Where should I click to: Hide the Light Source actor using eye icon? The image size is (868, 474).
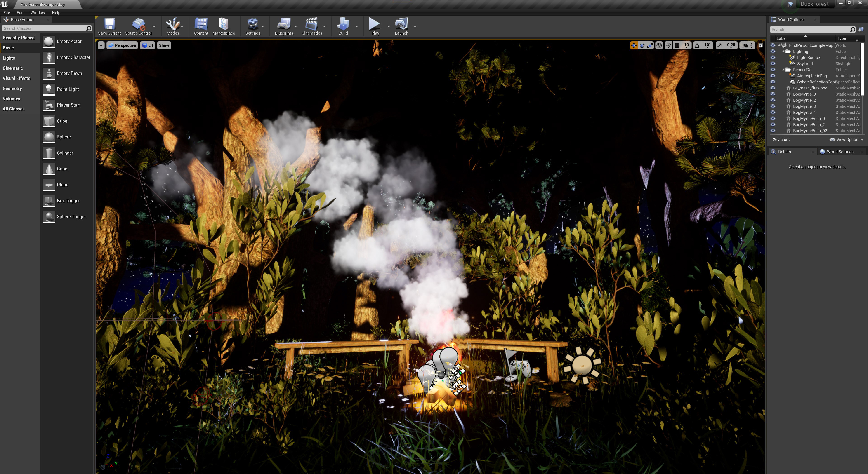773,58
